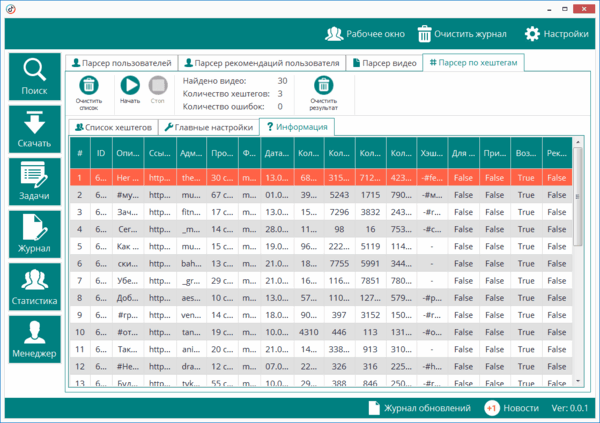Viewport: 600px width, 423px height.
Task: Open the Менеджер manager section
Action: [34, 341]
